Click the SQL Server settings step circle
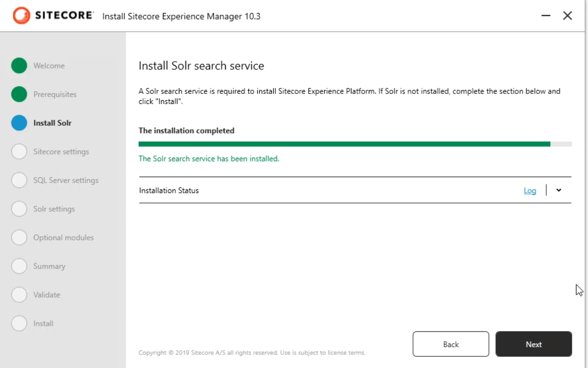 (19, 180)
